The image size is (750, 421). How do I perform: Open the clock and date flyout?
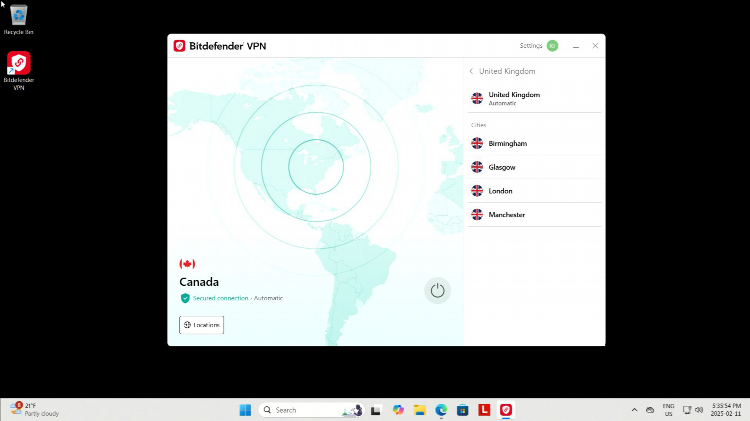pyautogui.click(x=726, y=410)
